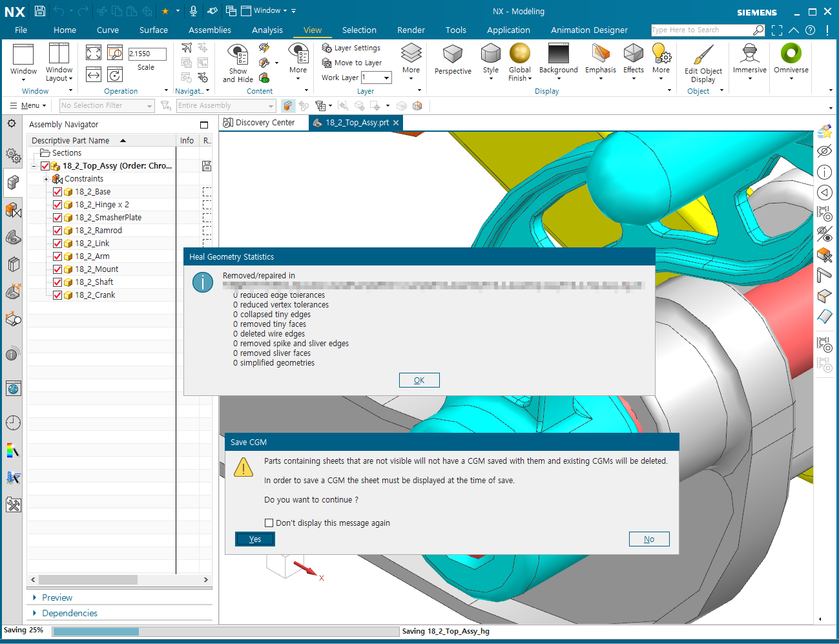Click the Emphasis icon
This screenshot has height=644, width=839.
point(601,54)
